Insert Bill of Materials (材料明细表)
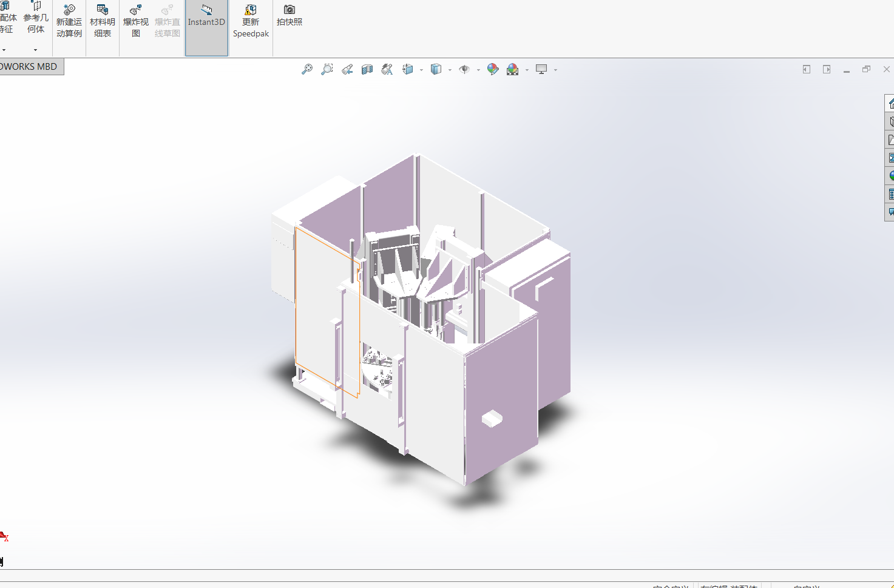The height and width of the screenshot is (588, 894). [103, 21]
